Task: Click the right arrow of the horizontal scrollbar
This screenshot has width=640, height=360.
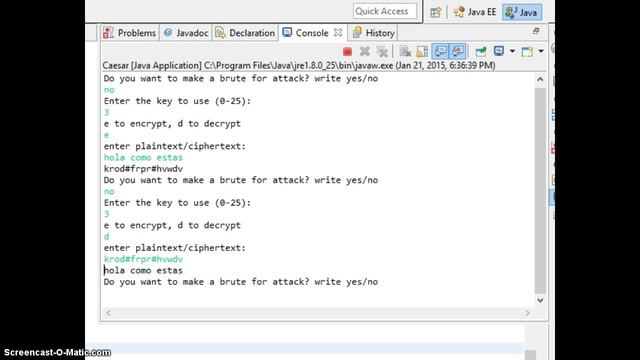Action: point(527,313)
